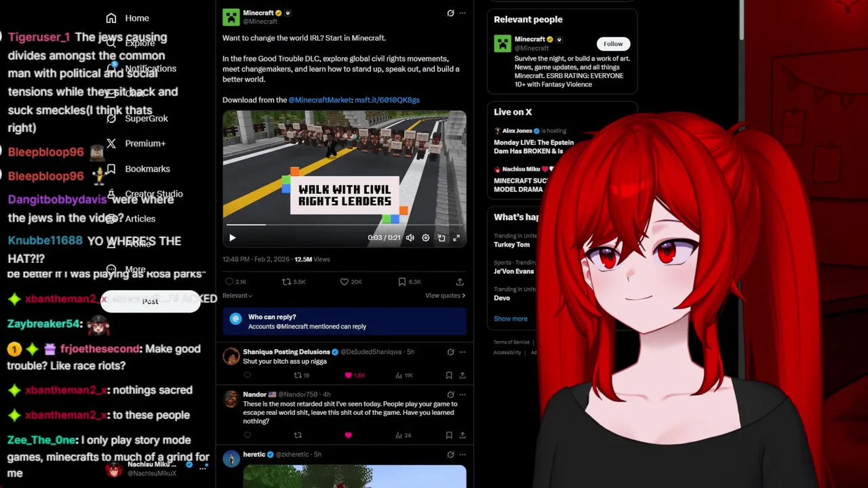Click Show more under trending list
The height and width of the screenshot is (488, 868).
pos(511,319)
